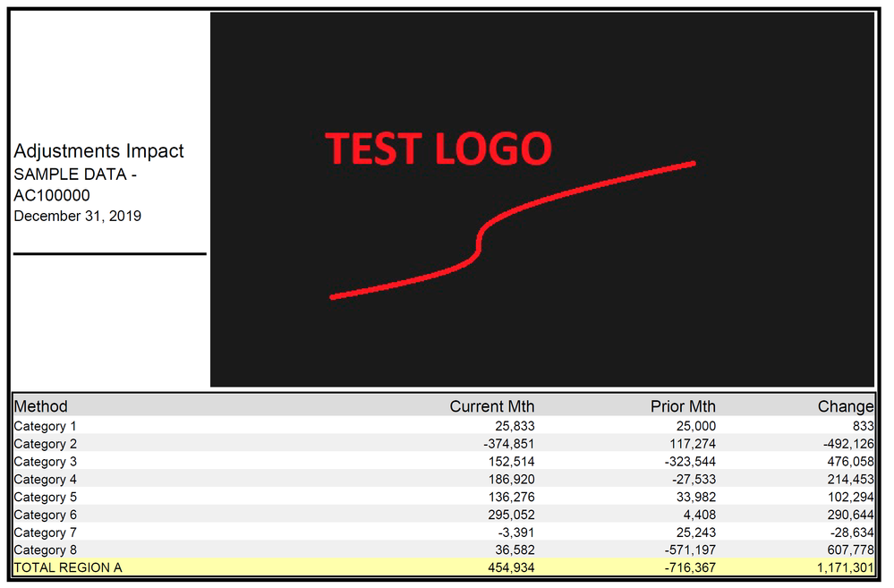Click Category 6 current value '295,052'

point(511,515)
